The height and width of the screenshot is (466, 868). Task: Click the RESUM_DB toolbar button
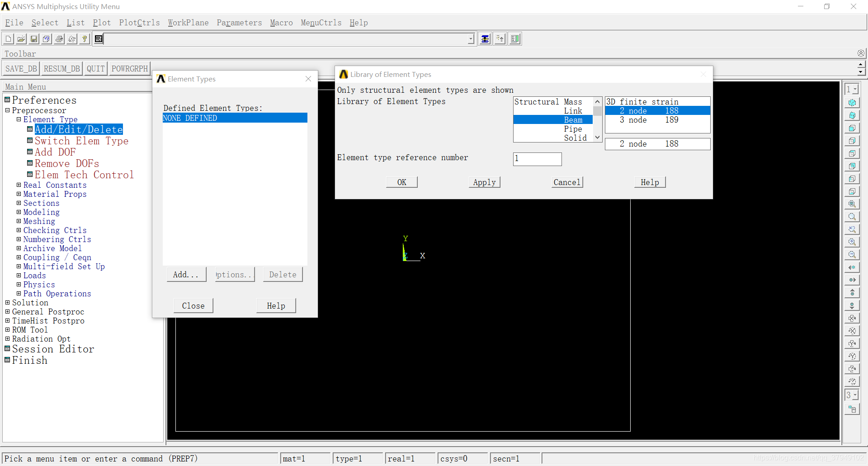(x=62, y=69)
